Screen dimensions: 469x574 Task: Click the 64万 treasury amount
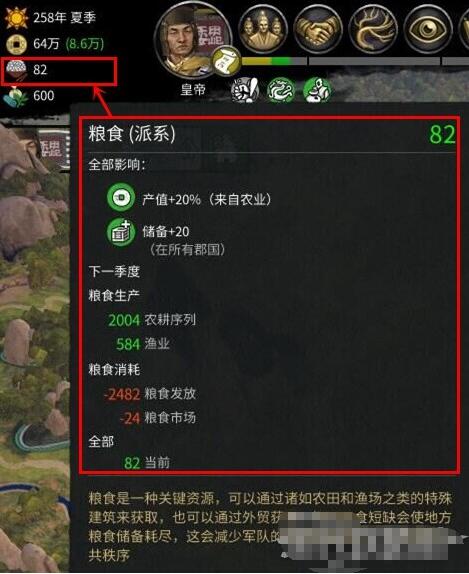(46, 44)
